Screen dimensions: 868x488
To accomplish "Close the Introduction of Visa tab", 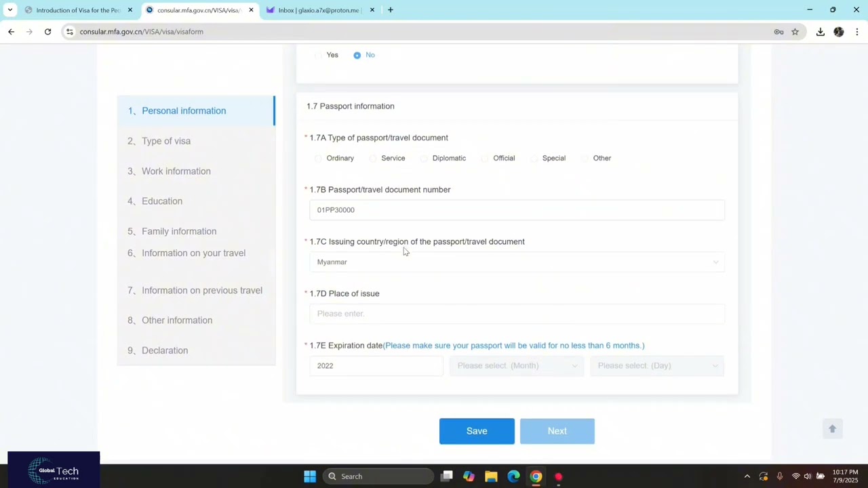I will click(x=130, y=10).
